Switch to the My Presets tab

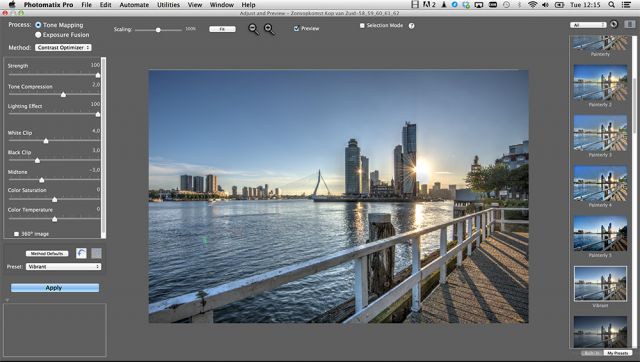(x=618, y=353)
